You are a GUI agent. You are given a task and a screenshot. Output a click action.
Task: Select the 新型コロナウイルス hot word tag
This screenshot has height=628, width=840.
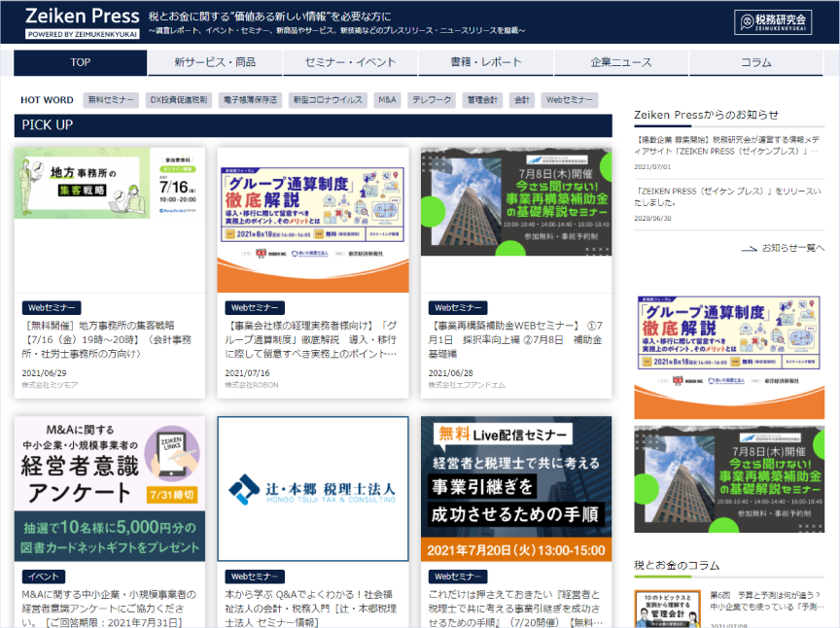(x=328, y=100)
